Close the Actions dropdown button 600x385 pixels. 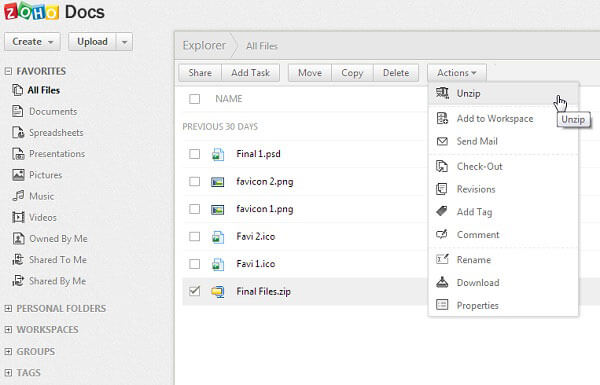(x=457, y=73)
